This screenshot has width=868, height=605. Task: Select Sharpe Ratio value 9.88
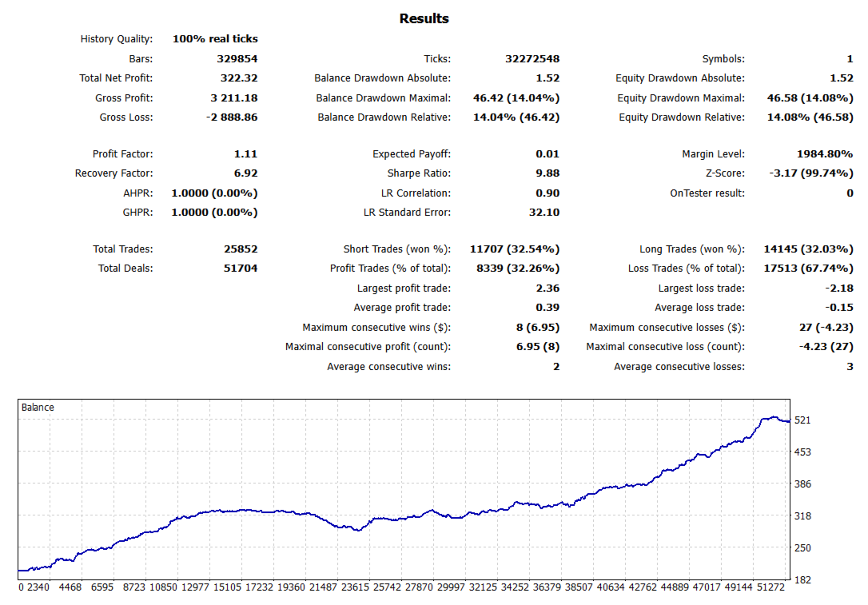click(547, 173)
